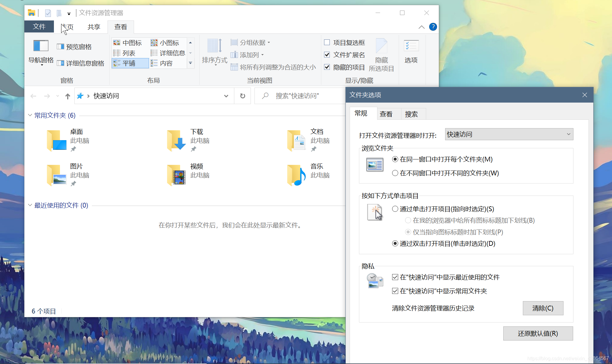This screenshot has width=612, height=364.
Task: Select Details (详细信息) layout
Action: pos(168,53)
